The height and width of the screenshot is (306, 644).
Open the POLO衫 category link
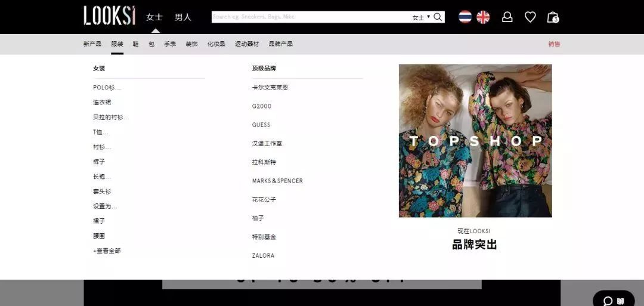tap(107, 88)
